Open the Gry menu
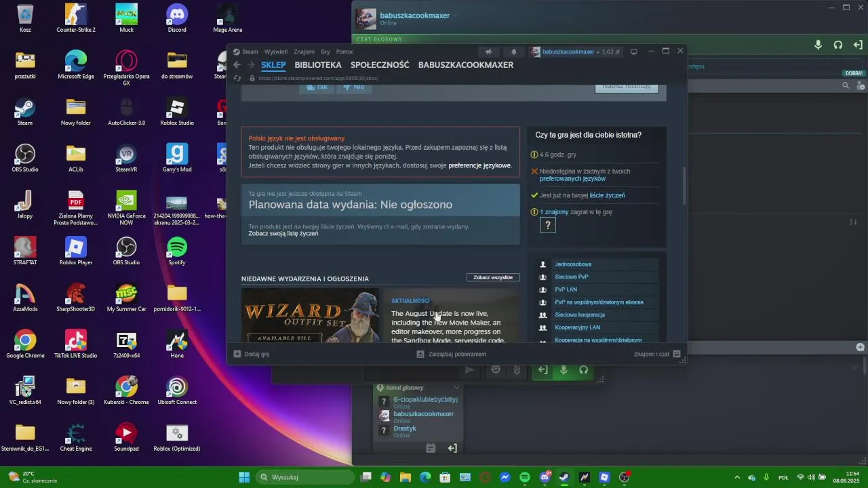The width and height of the screenshot is (868, 488). (325, 52)
